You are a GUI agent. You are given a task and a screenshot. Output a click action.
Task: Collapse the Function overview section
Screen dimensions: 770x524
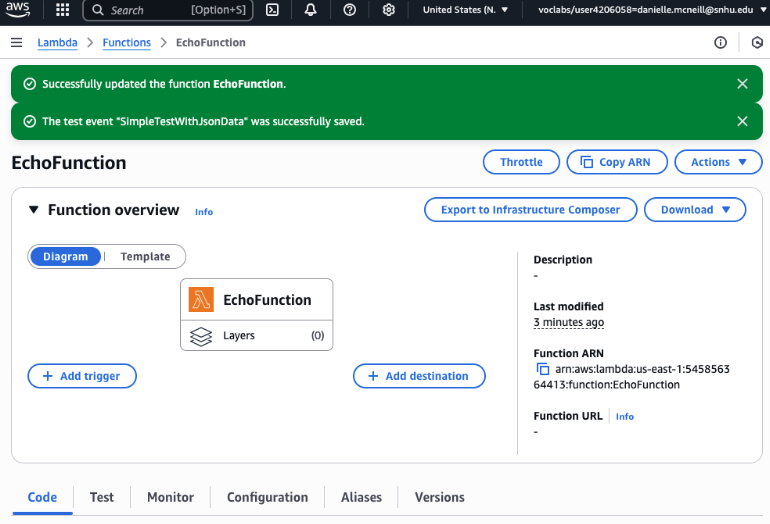pyautogui.click(x=33, y=210)
